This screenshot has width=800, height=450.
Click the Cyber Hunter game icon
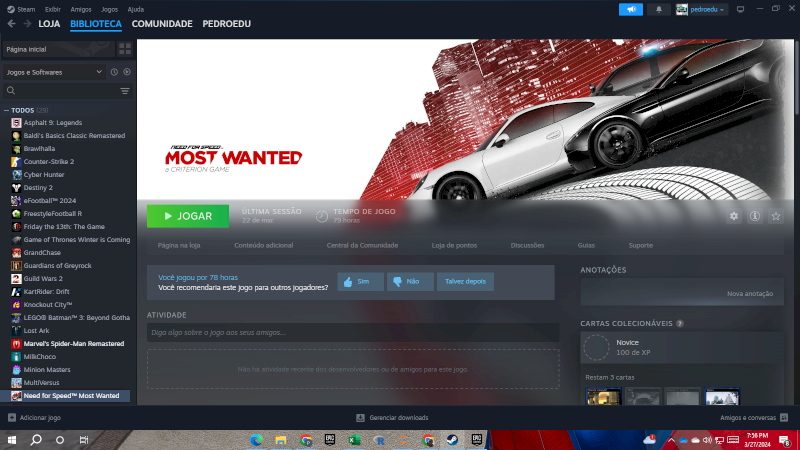click(16, 174)
